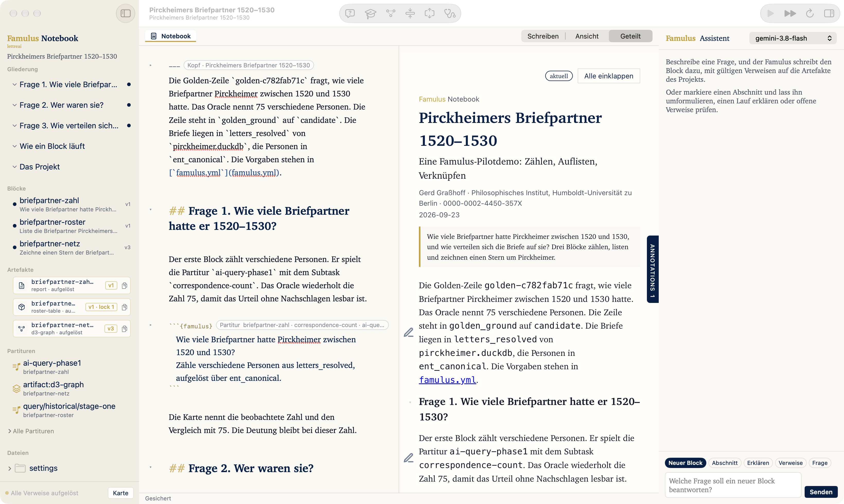Viewport: 844px width, 504px height.
Task: Copy the d3-graph briefpartner-net artefact
Action: point(124,328)
